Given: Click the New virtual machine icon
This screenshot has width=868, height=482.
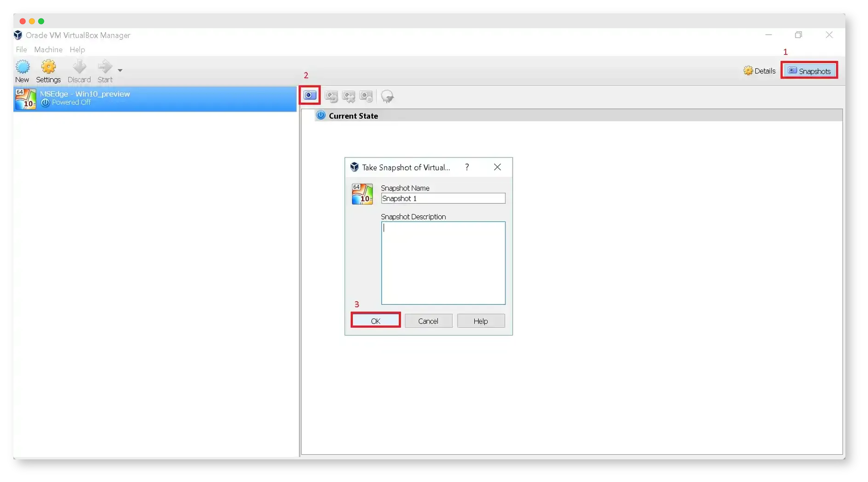Looking at the screenshot, I should [22, 67].
